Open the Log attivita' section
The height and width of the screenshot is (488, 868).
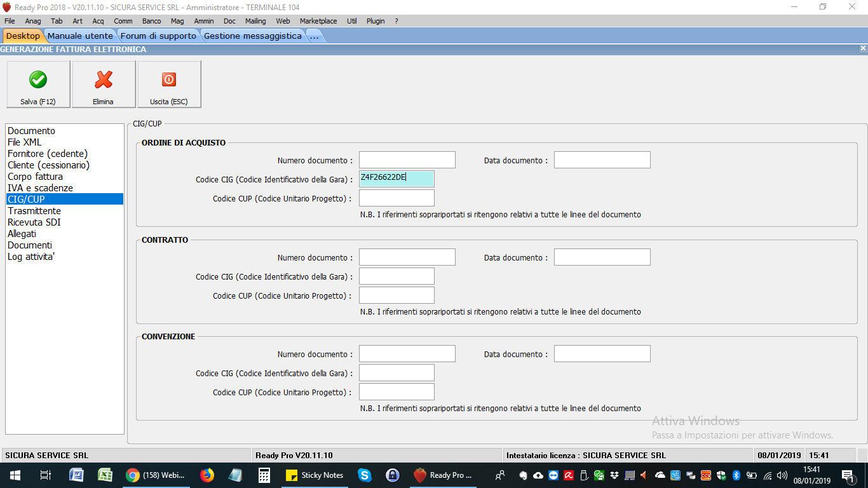[x=64, y=257]
